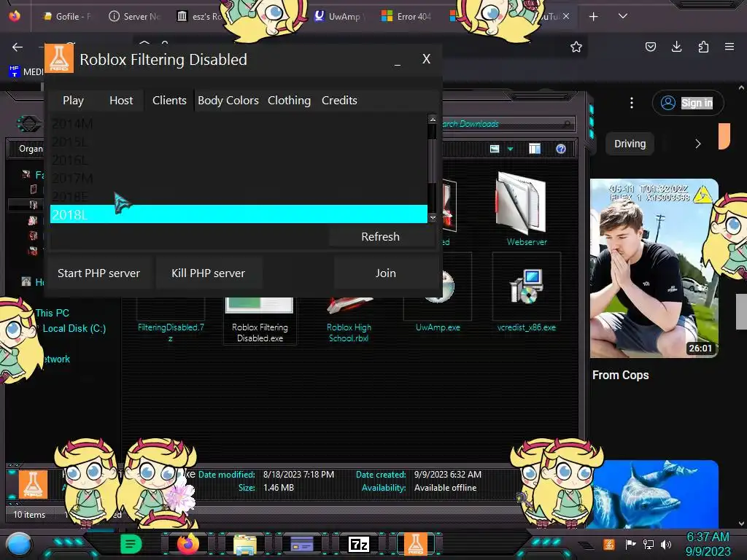Select the Clients tab

(x=169, y=101)
